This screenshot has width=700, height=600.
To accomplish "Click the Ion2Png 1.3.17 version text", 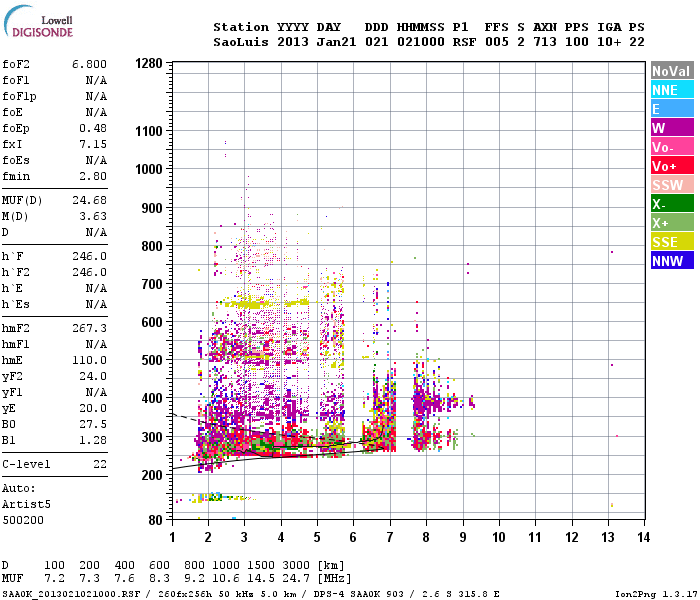I will pyautogui.click(x=656, y=594).
